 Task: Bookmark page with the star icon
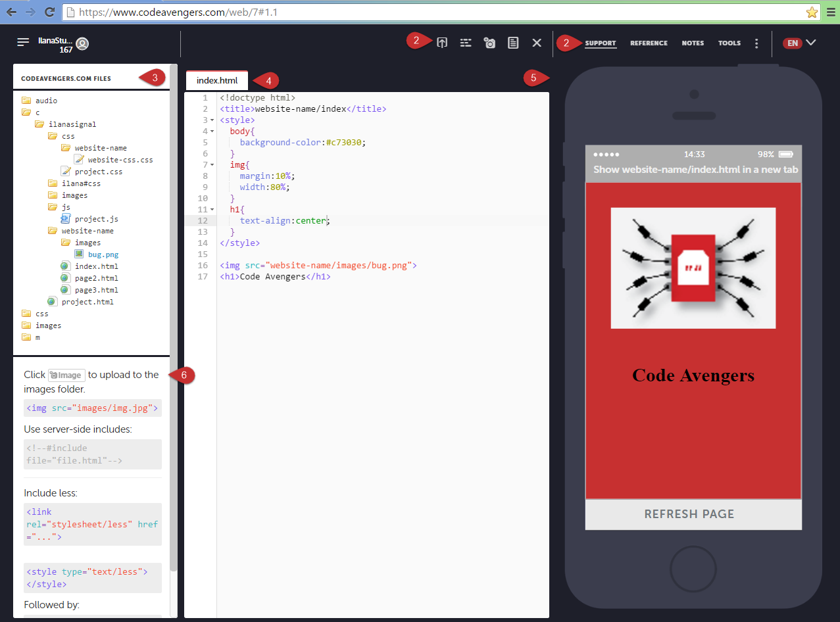[812, 12]
